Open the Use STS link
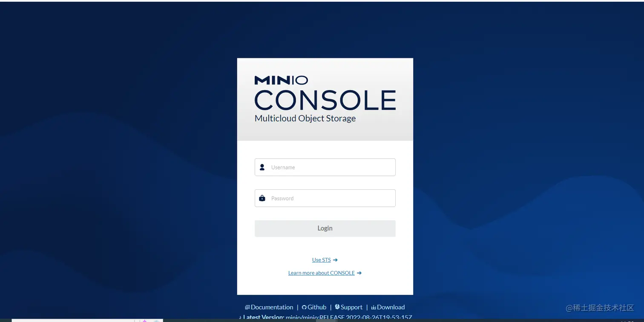This screenshot has height=322, width=644. [322, 260]
